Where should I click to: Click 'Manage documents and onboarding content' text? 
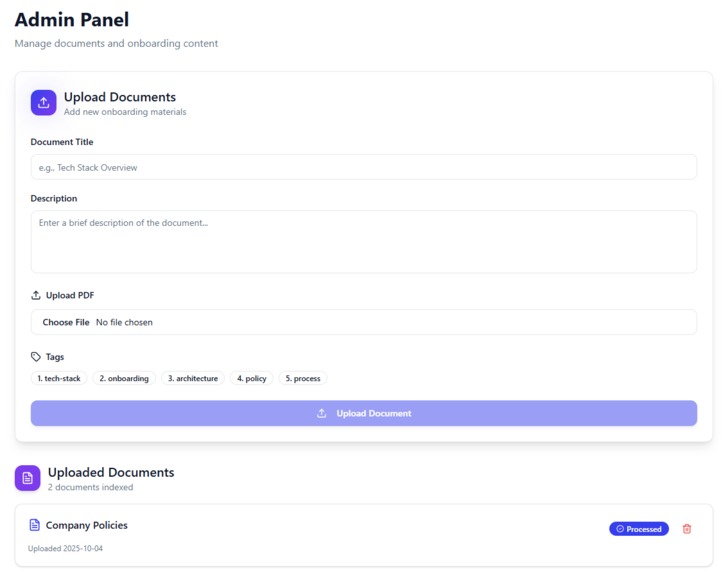point(116,43)
